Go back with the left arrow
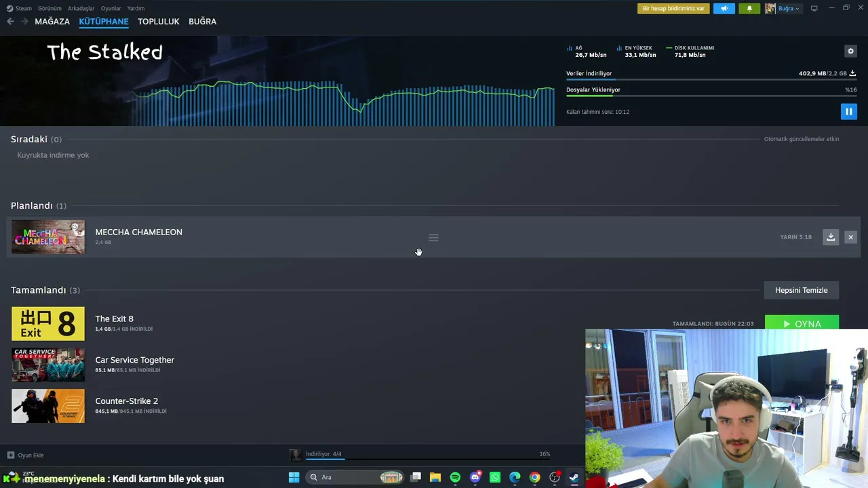The image size is (868, 488). [10, 22]
